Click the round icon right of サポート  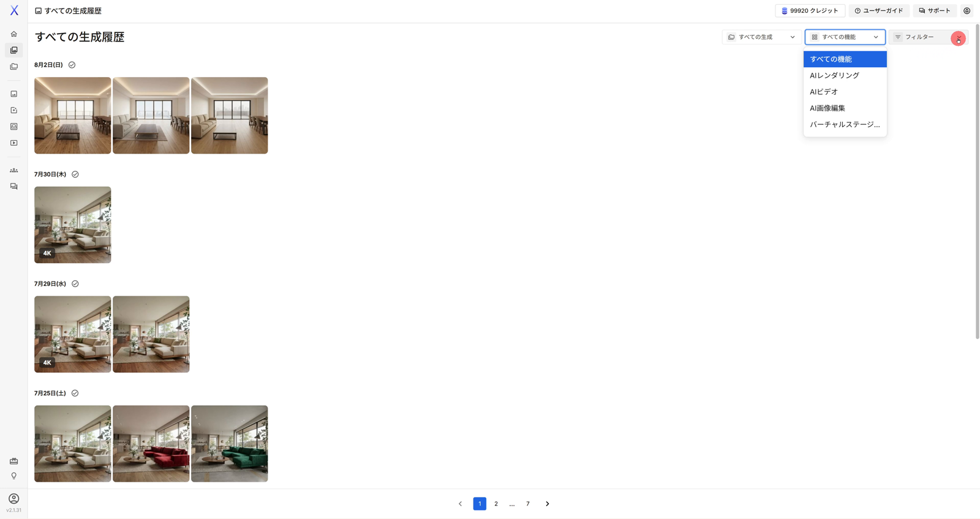[967, 11]
